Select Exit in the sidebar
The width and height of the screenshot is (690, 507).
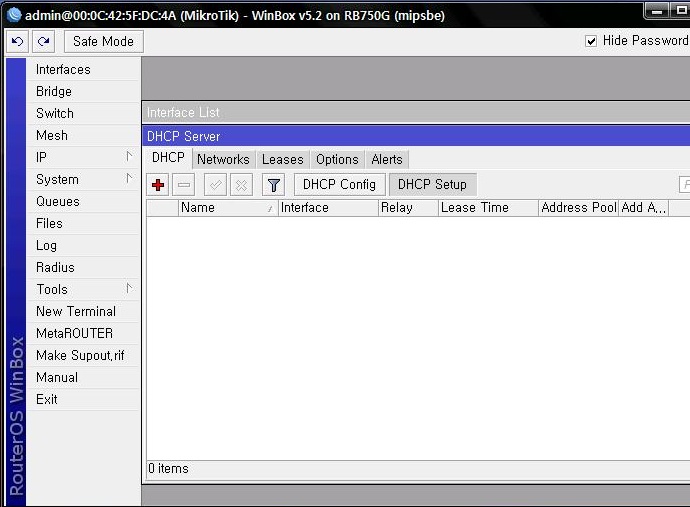[83, 400]
